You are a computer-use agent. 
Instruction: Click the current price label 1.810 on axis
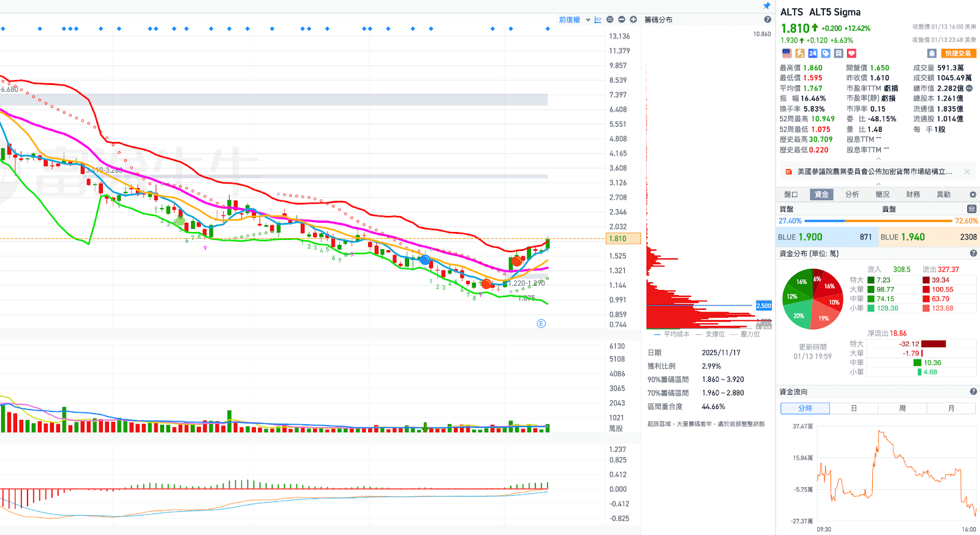click(x=623, y=239)
